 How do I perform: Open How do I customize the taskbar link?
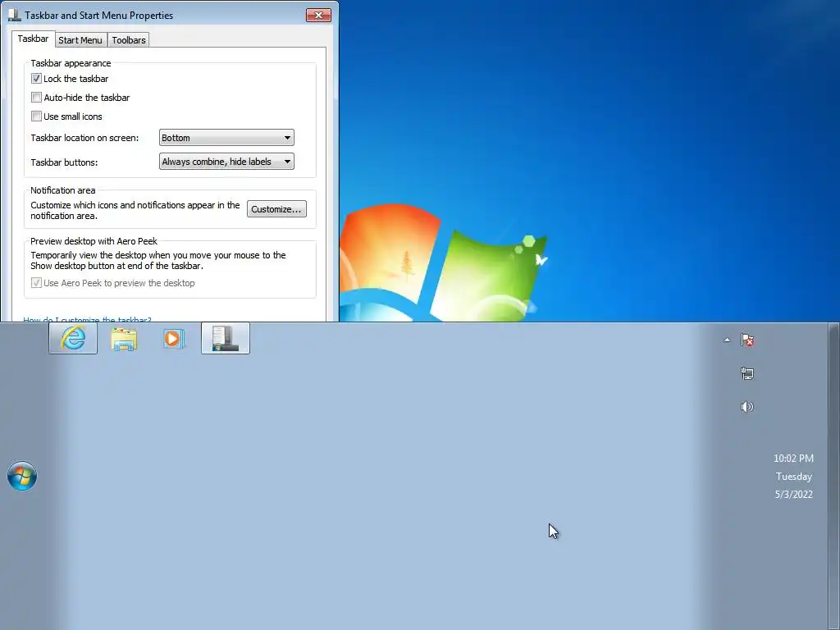[87, 319]
